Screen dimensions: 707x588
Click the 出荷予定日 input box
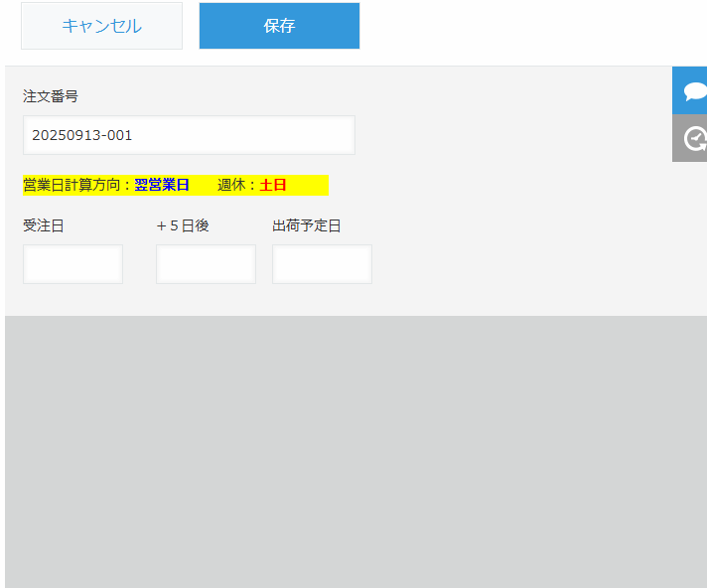click(x=322, y=264)
